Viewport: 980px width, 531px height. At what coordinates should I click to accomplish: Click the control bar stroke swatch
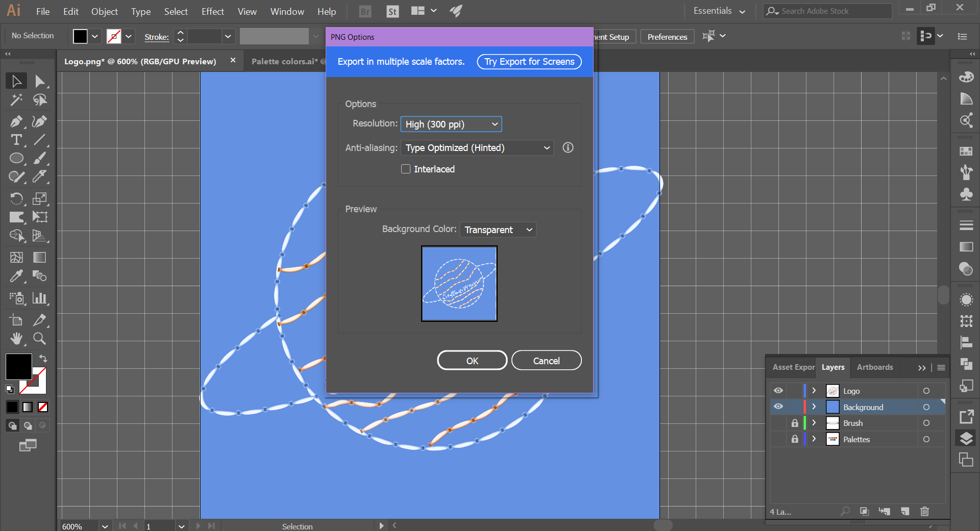114,36
